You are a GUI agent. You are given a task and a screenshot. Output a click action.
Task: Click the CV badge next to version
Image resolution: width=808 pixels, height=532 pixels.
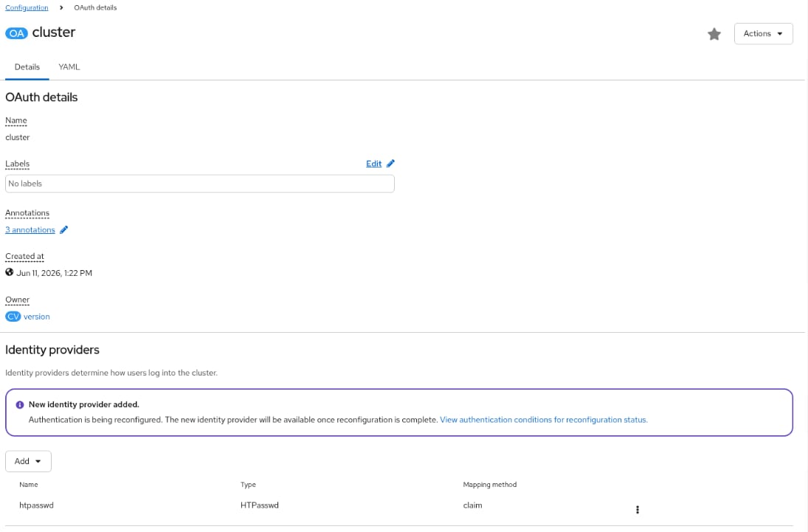(x=13, y=317)
